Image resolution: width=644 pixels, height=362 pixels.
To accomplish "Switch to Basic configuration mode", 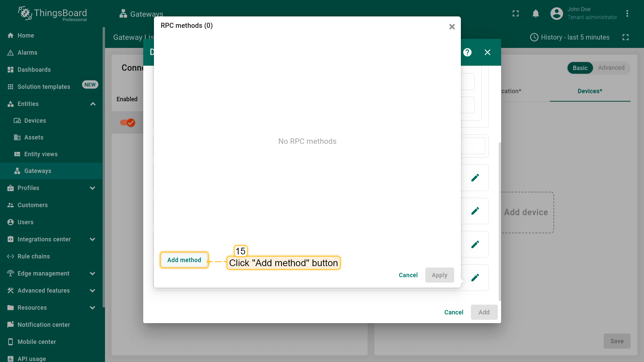I will [580, 68].
